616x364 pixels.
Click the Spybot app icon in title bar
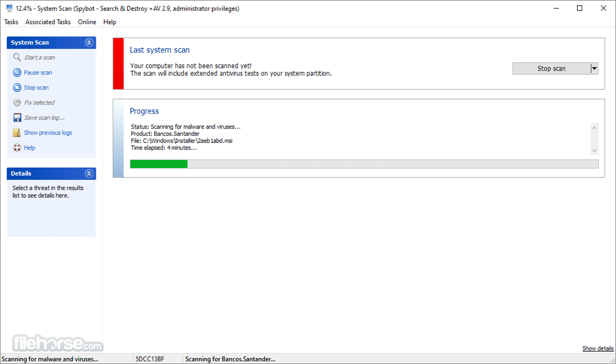click(x=9, y=8)
